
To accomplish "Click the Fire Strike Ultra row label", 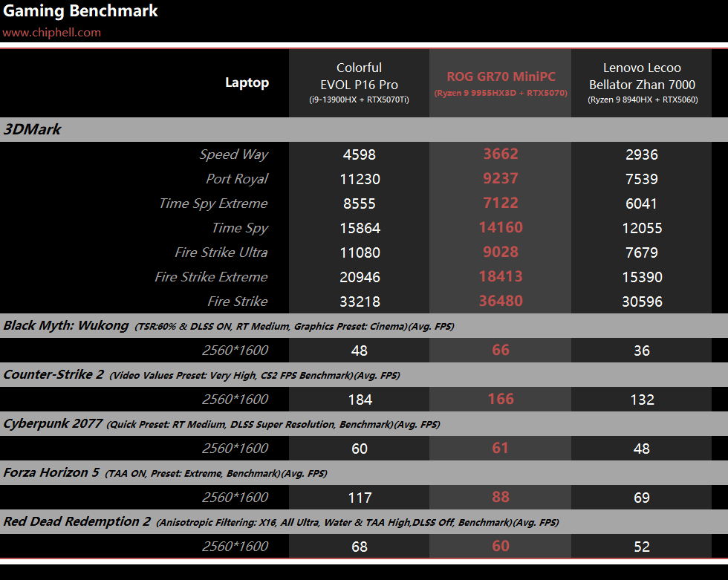I will (221, 252).
